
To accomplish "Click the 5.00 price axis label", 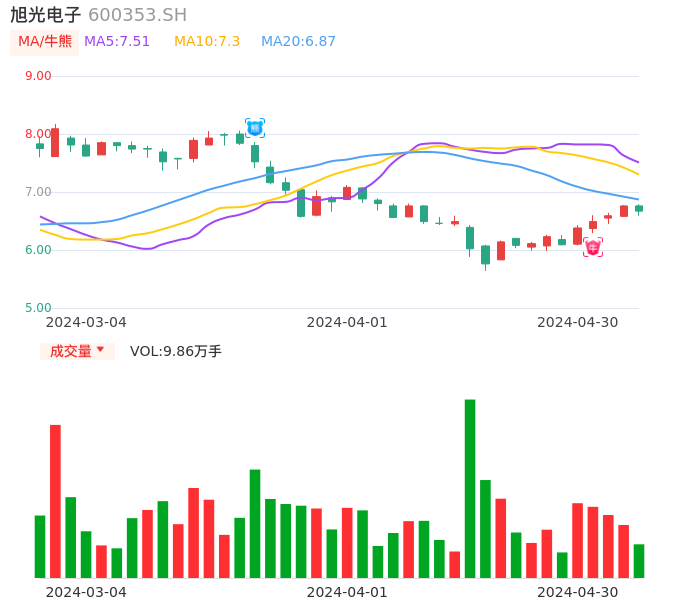I will (38, 308).
